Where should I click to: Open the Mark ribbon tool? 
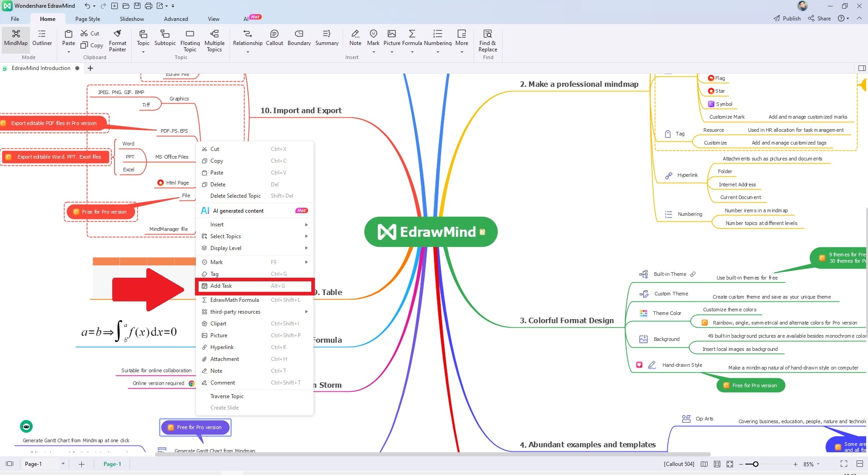click(373, 37)
